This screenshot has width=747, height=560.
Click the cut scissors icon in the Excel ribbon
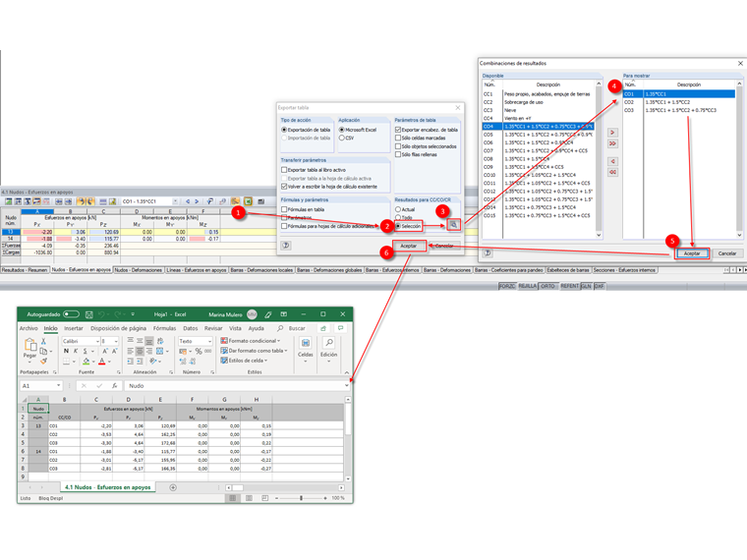coord(43,341)
